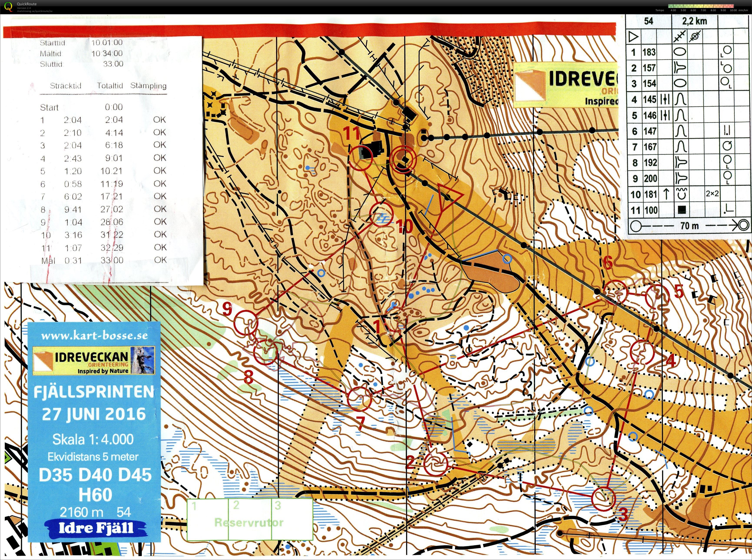
Task: Click control code 154 in description sheet
Action: (649, 84)
